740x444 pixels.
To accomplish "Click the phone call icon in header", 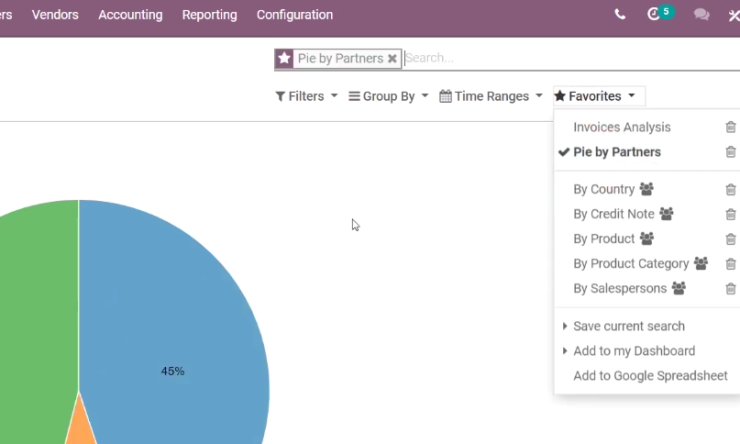I will (x=620, y=15).
